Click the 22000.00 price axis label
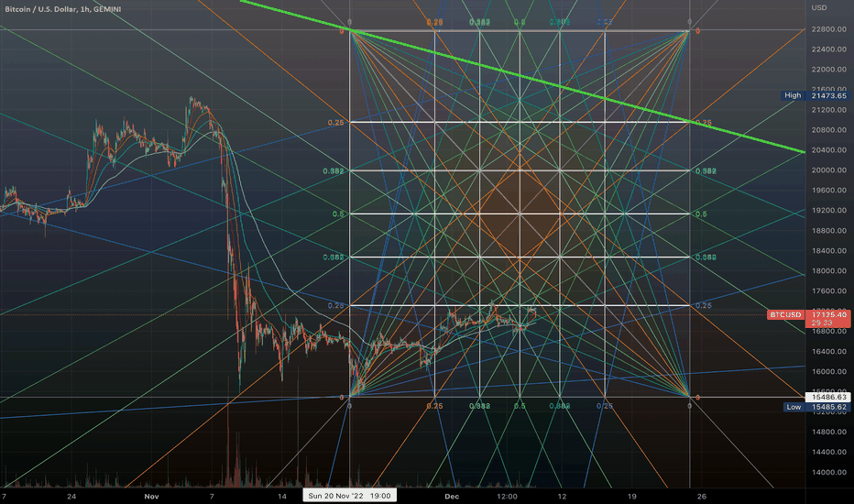This screenshot has width=854, height=504. 829,70
